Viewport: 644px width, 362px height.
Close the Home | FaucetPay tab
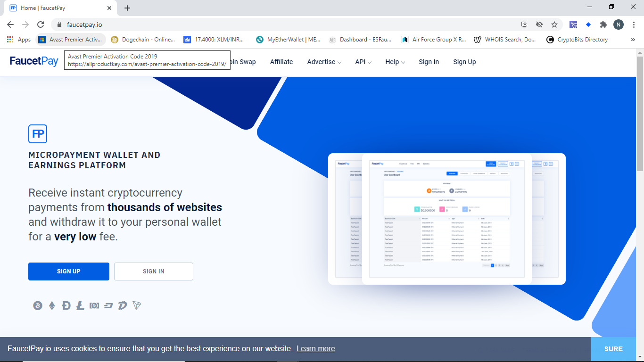point(109,8)
